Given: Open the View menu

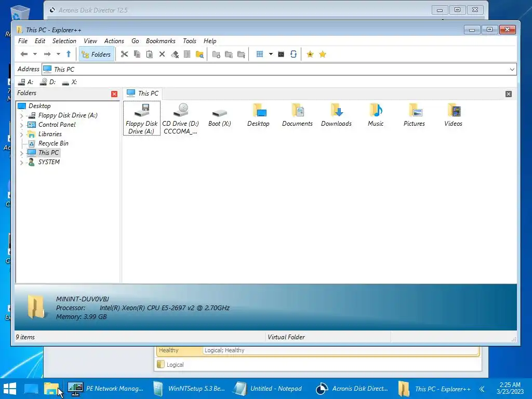Looking at the screenshot, I should coord(90,41).
